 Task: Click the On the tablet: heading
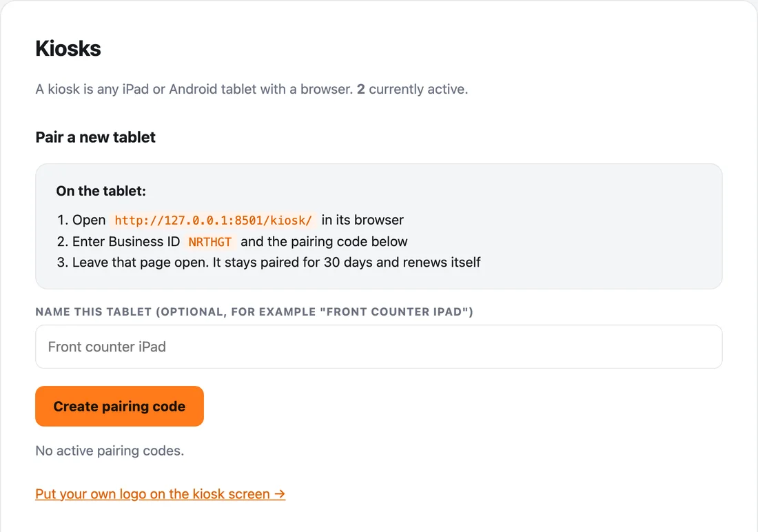click(101, 191)
